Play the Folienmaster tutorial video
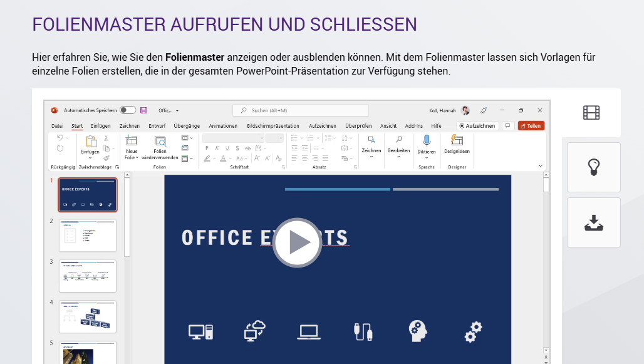 coord(297,242)
